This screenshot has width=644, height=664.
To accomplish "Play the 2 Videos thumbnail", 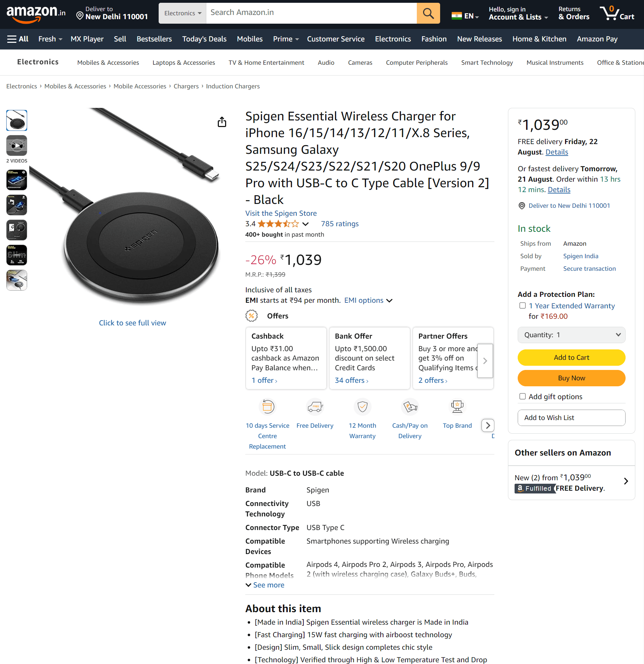I will 17,146.
